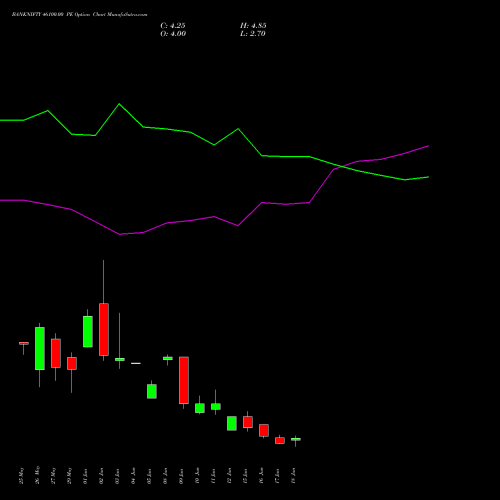
Task: Click the red candle for 16 Jun
Action: tap(264, 430)
